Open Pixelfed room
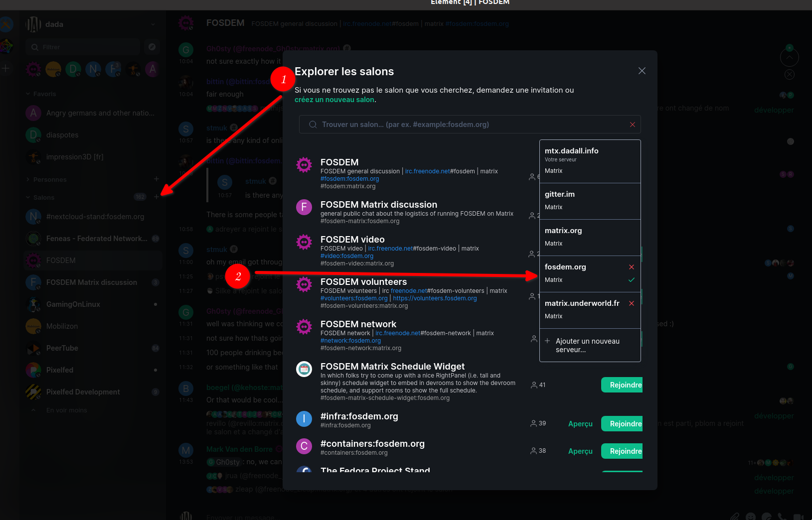 point(93,370)
